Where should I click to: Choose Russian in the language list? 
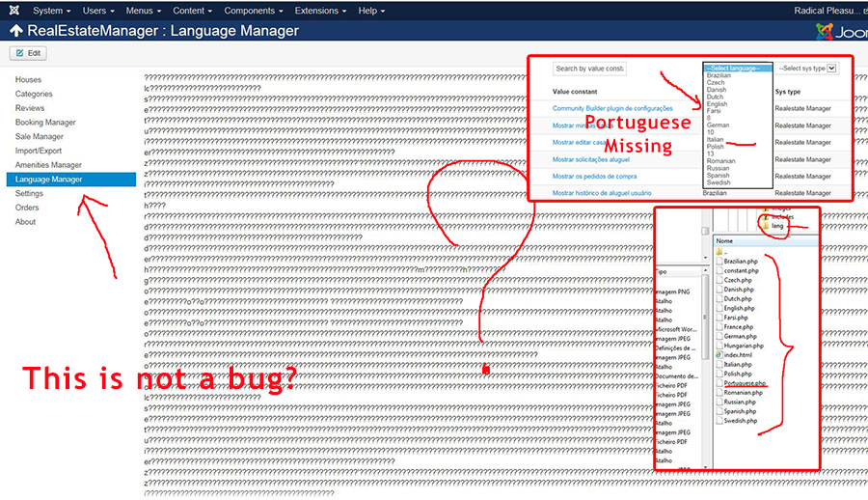718,168
